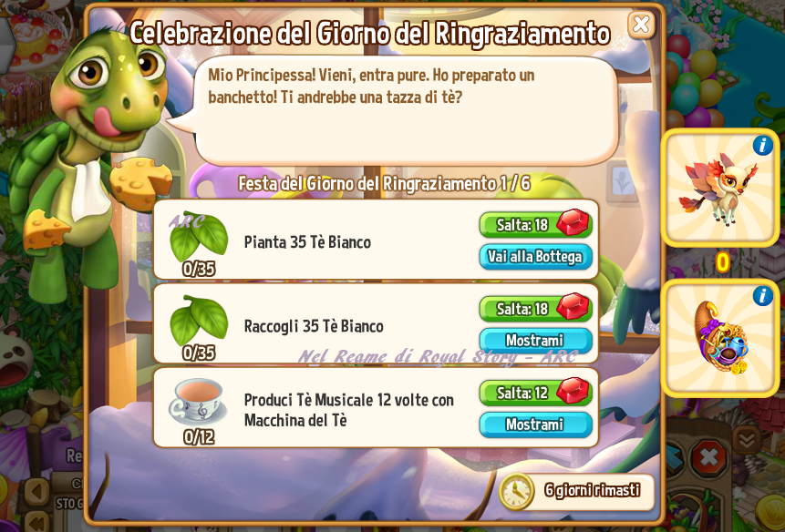Screen dimensions: 785x532
Task: Open info on cornucopia reward
Action: pos(762,296)
